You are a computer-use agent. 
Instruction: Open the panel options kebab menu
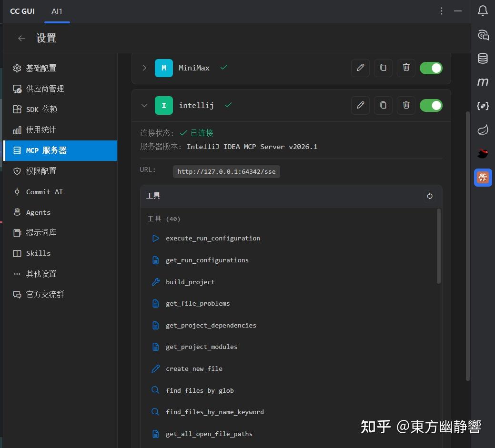pyautogui.click(x=441, y=11)
